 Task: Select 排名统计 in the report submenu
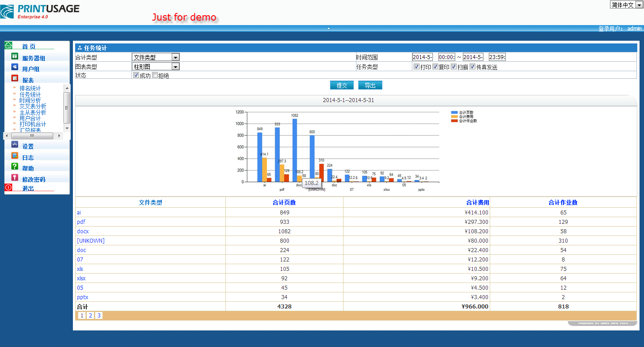point(30,89)
